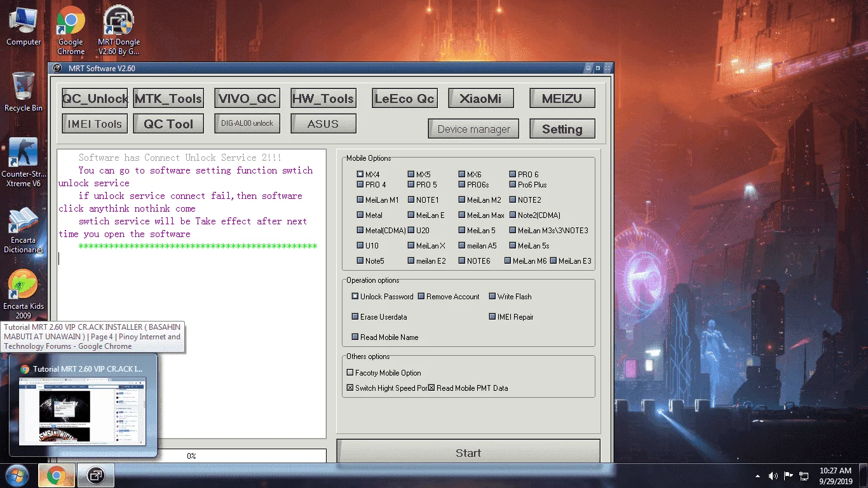Screen dimensions: 868x488
Task: Select the PRO 6 model checkbox
Action: pyautogui.click(x=513, y=174)
